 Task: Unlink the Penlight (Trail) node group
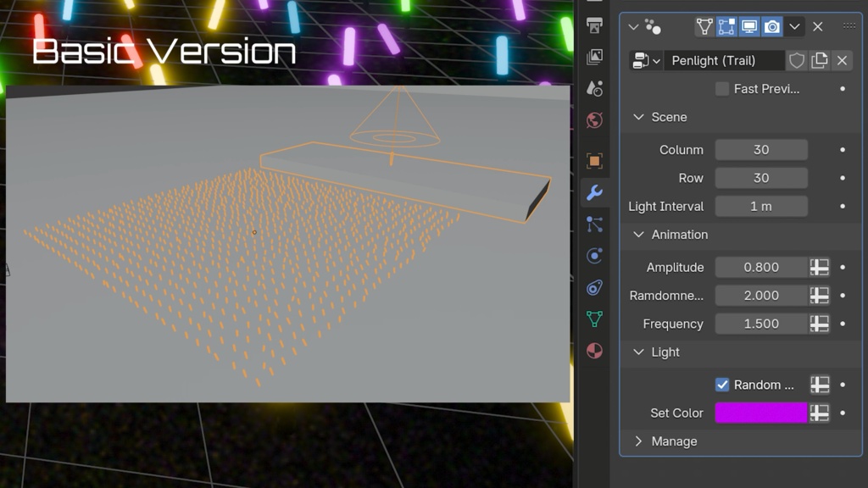[842, 60]
